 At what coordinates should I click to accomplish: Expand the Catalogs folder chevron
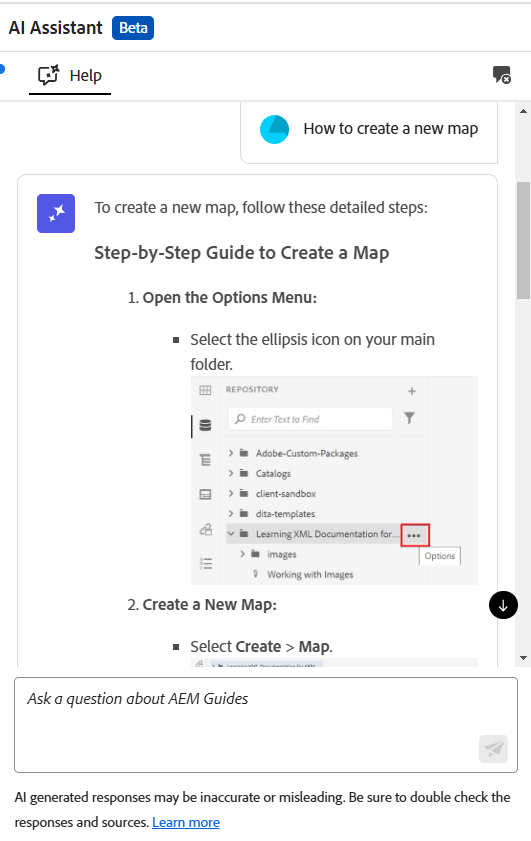[231, 473]
